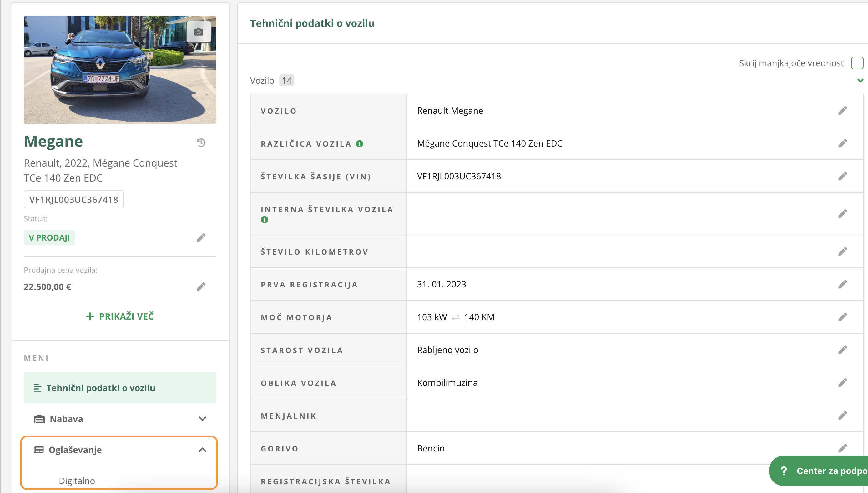Edit the Moč motorja row
The image size is (868, 493).
pyautogui.click(x=843, y=317)
